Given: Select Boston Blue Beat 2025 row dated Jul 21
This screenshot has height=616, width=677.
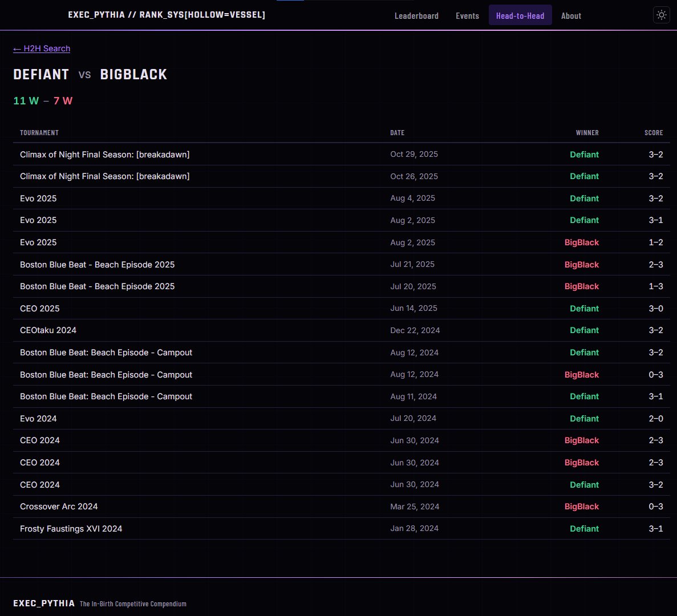Looking at the screenshot, I should pyautogui.click(x=341, y=264).
